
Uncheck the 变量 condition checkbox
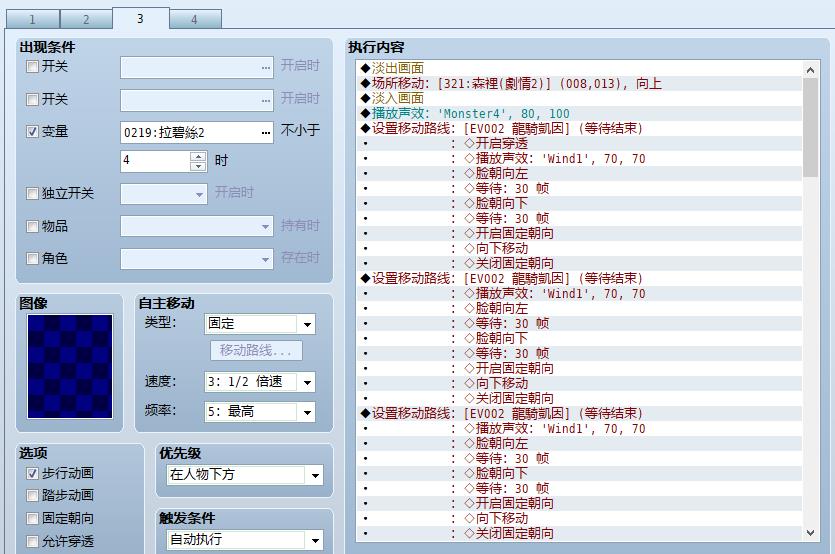point(32,132)
